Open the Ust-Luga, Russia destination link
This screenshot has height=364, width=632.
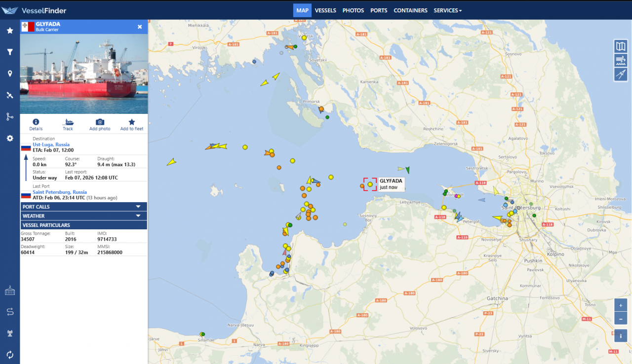(x=51, y=145)
